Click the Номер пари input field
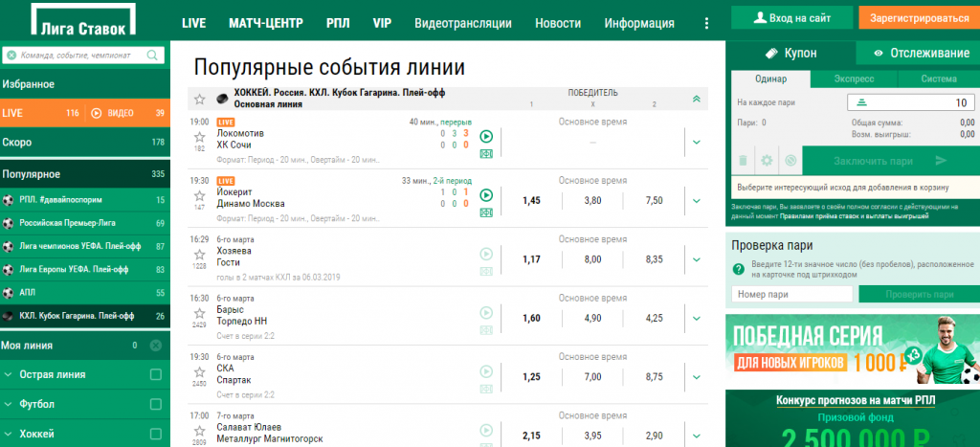This screenshot has height=447, width=980. [791, 295]
